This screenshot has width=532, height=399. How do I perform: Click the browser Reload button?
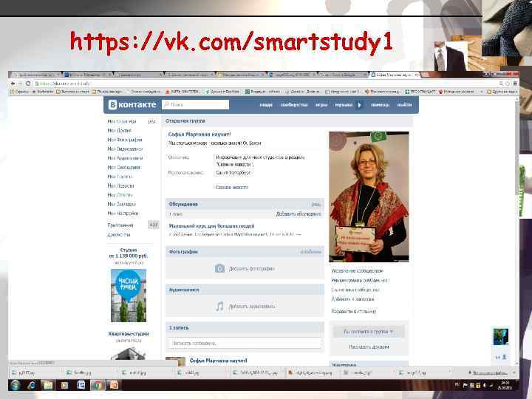tap(28, 83)
